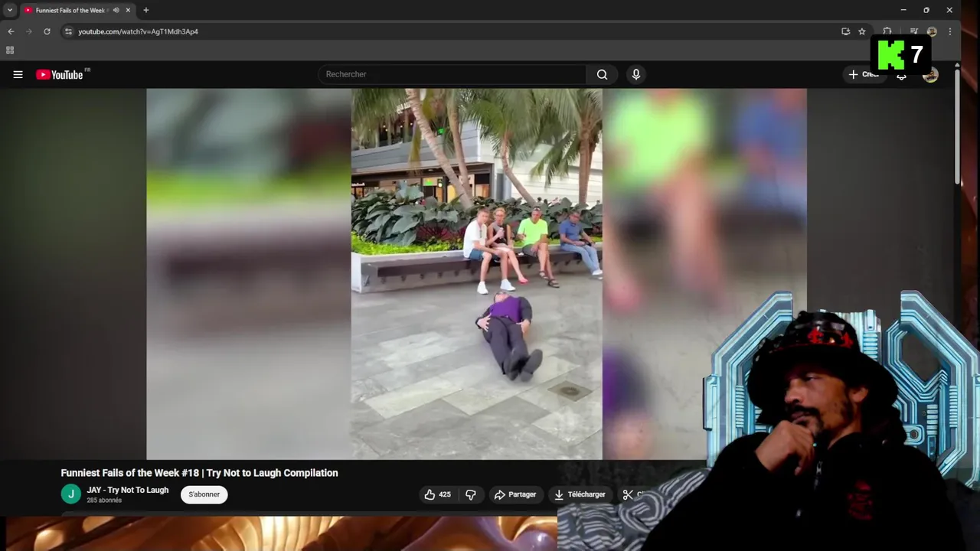Select the URL youtube.com/watch?v=AgT1Mdh3Ap4
This screenshot has height=551, width=980.
click(x=138, y=31)
